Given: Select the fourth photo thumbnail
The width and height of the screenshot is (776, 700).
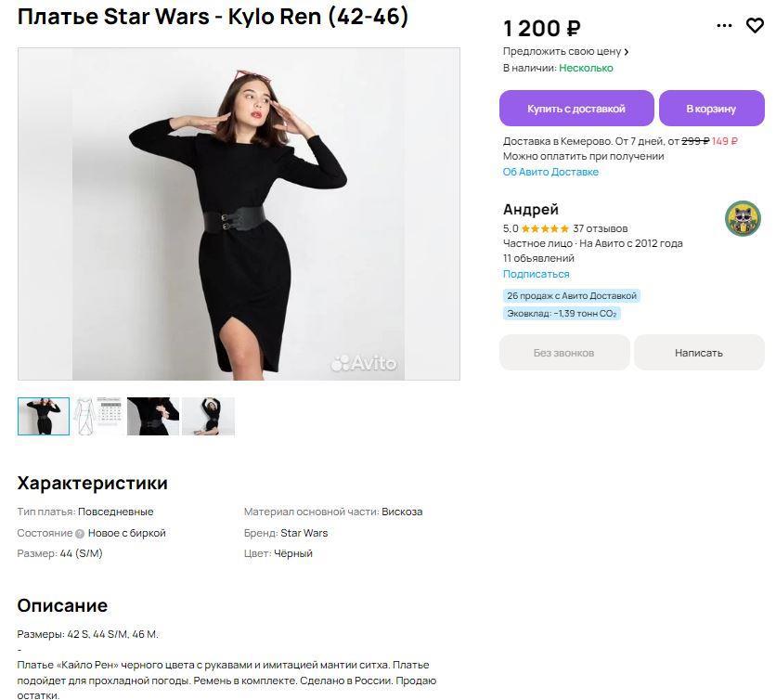Looking at the screenshot, I should coord(208,417).
